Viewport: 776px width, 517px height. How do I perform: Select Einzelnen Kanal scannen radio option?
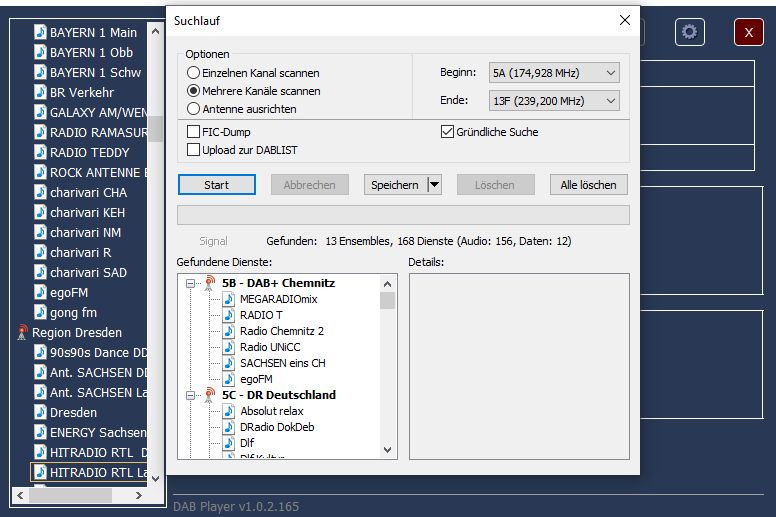(x=194, y=73)
